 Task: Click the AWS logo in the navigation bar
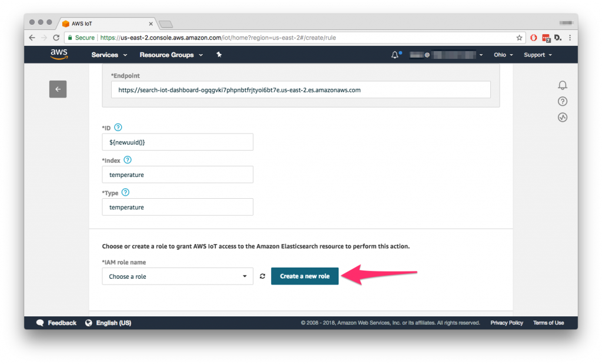coord(59,54)
